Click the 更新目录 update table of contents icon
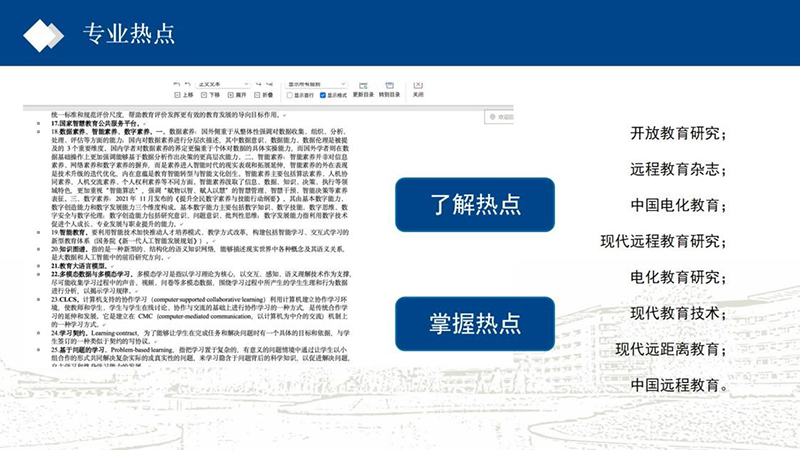The width and height of the screenshot is (800, 450). click(363, 90)
